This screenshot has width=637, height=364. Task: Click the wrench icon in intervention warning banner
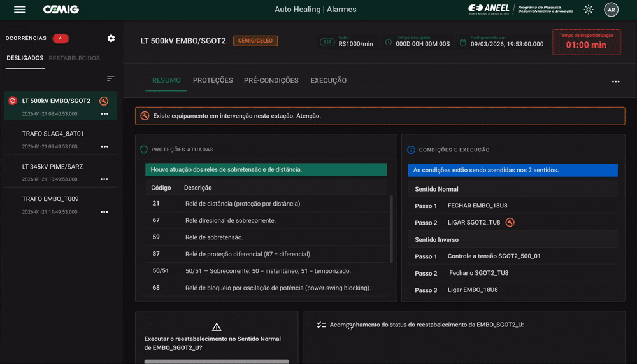(x=145, y=116)
